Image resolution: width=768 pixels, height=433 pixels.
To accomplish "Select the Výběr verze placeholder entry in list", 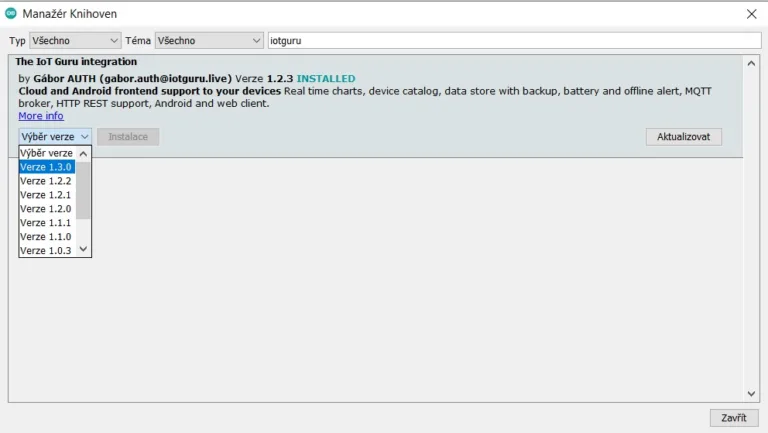I will [47, 153].
